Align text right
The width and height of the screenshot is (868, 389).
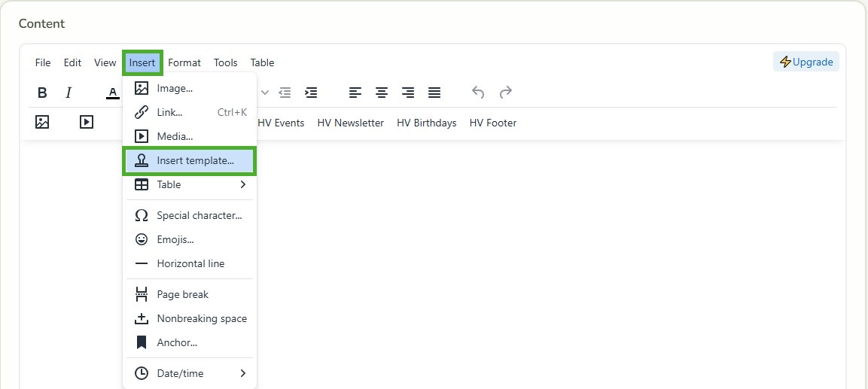pyautogui.click(x=408, y=93)
